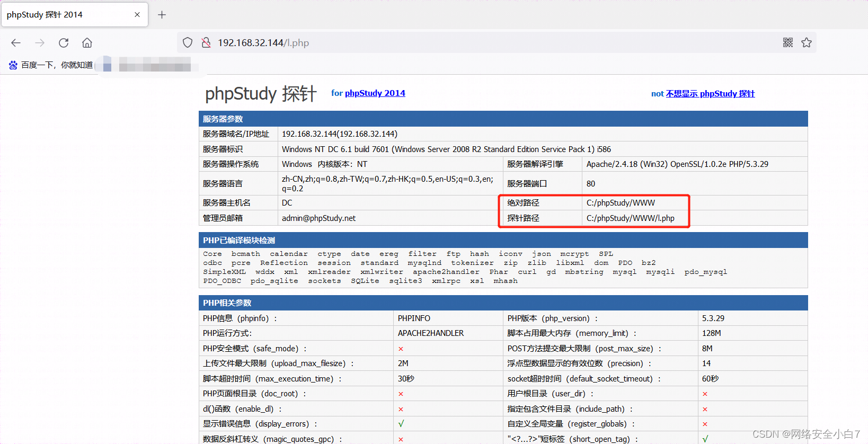Click the 服务器解译引擎 label
Screen dimensions: 868x444
tap(535, 164)
